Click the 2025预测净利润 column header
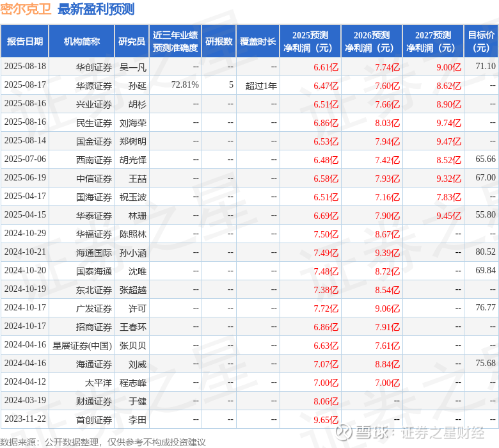 pyautogui.click(x=310, y=42)
